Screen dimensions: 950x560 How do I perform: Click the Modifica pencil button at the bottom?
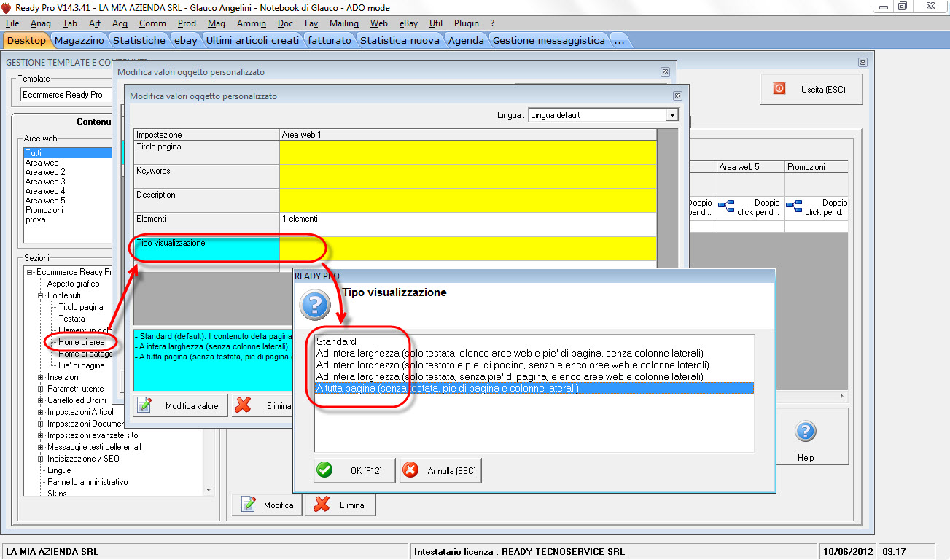(267, 505)
